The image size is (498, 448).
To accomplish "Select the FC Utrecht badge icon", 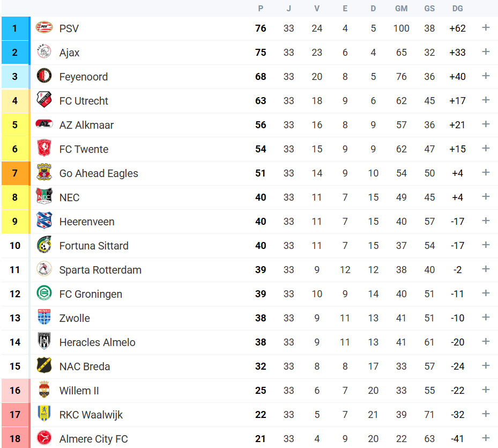I will 44,99.
